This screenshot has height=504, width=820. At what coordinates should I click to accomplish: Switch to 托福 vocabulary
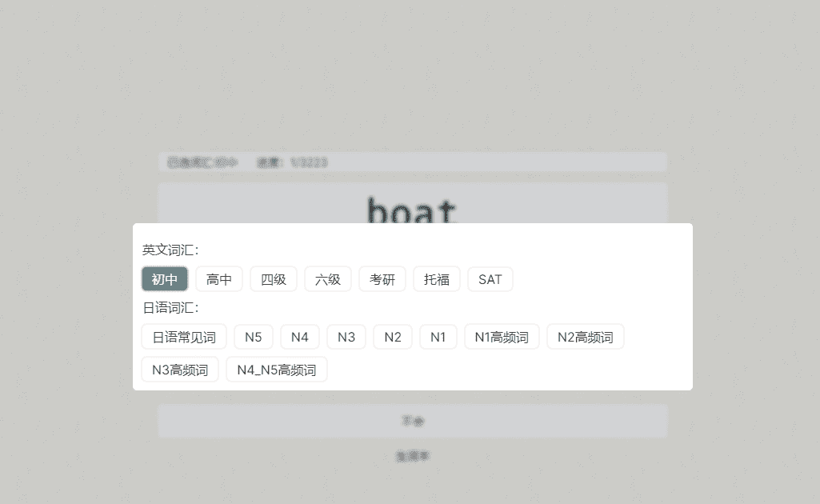436,278
